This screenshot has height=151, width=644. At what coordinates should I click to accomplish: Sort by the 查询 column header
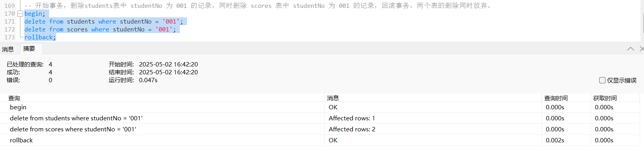[x=14, y=98]
